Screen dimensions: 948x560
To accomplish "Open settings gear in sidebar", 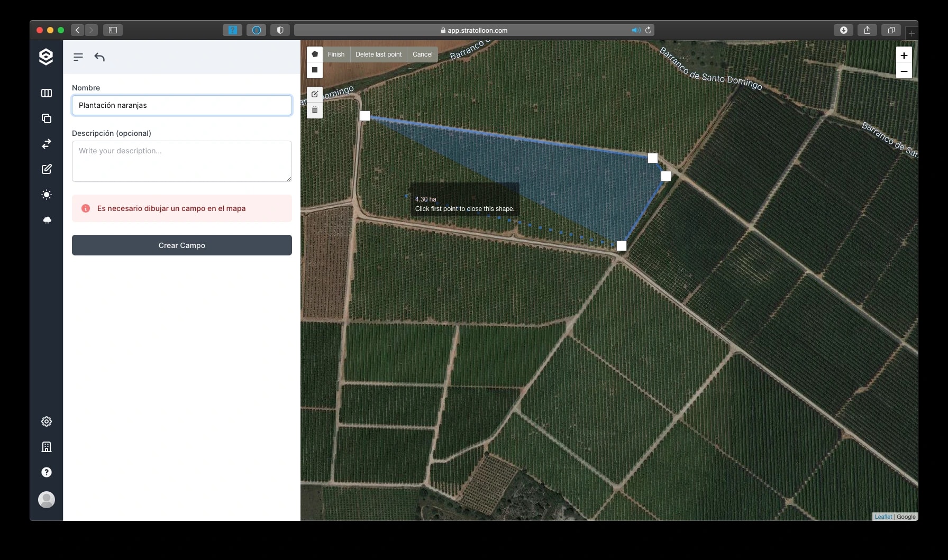I will point(47,421).
